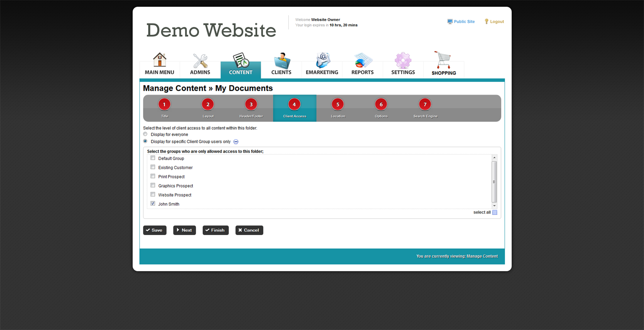Tick the select all checkbox
The height and width of the screenshot is (330, 644).
point(495,212)
